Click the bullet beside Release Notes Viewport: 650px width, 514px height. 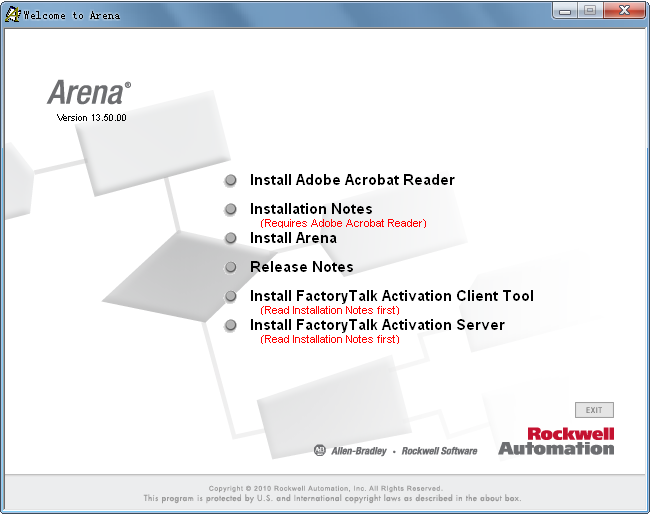click(230, 267)
